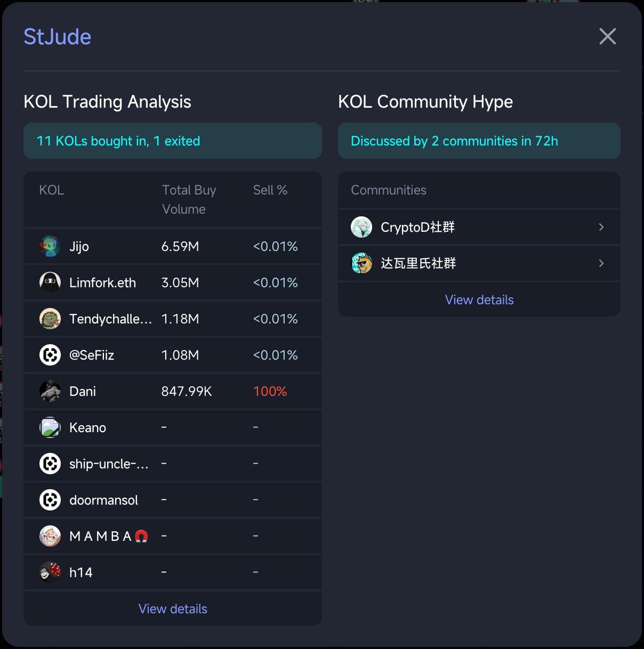
Task: Click the Total Buy Volume column header
Action: [189, 199]
